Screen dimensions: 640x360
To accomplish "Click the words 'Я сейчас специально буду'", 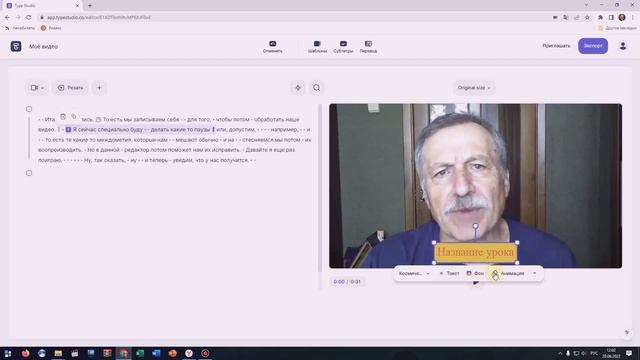I will 108,129.
